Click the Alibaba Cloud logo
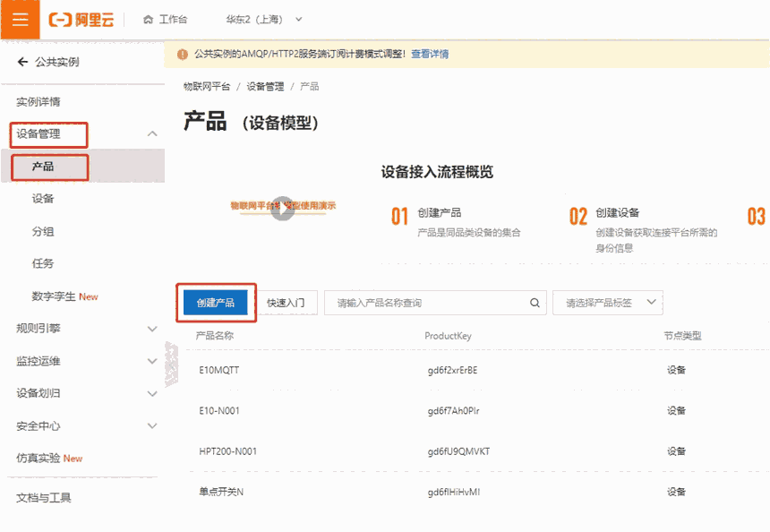770x532 pixels. coord(81,20)
